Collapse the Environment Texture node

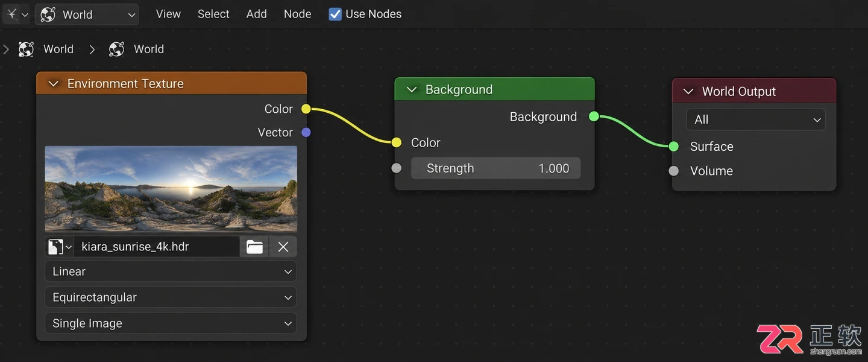tap(53, 84)
